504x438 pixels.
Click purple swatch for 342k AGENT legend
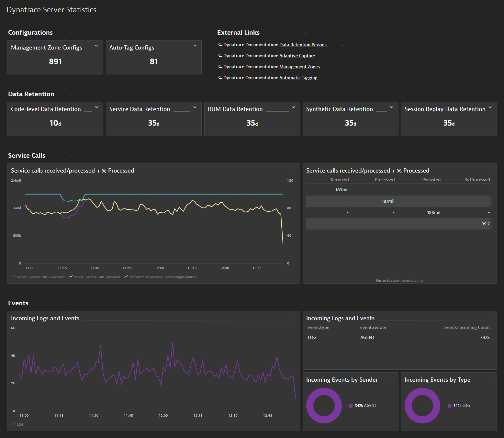351,406
